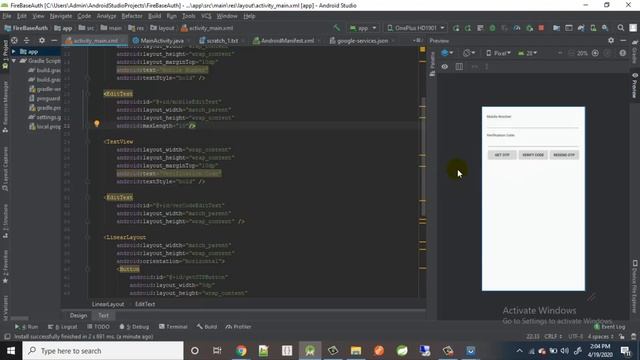
Task: Click GET OTP button in layout preview
Action: point(502,155)
